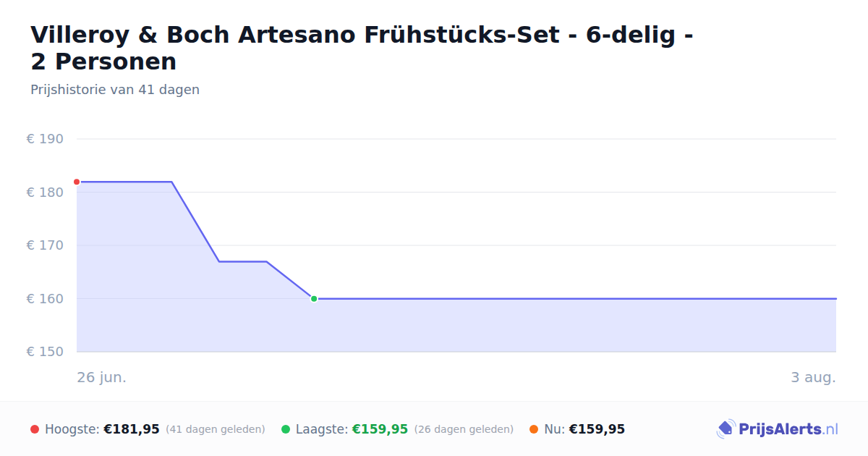This screenshot has width=868, height=456.
Task: Click the € 190 y-axis label
Action: (x=45, y=139)
